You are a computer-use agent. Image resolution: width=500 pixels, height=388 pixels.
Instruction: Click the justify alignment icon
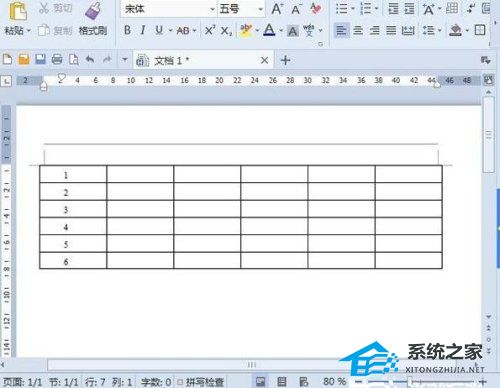[391, 31]
